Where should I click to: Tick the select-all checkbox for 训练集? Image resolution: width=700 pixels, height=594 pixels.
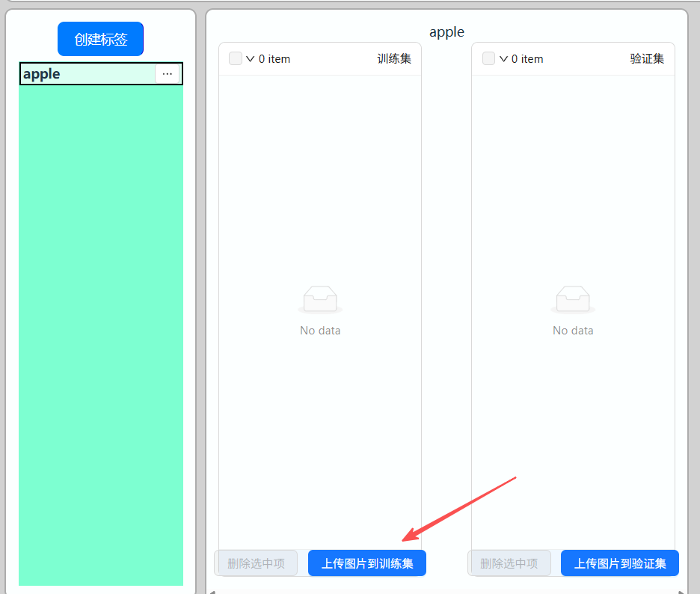236,58
